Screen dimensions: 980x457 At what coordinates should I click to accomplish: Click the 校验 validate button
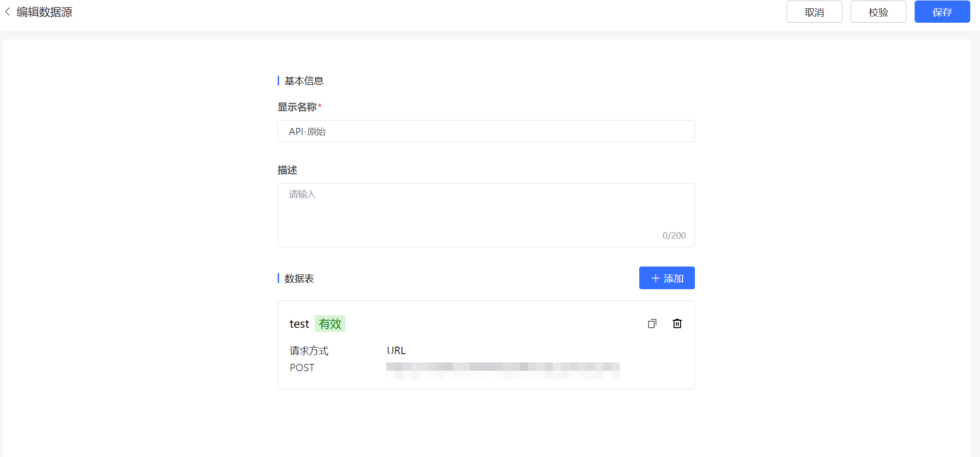pyautogui.click(x=878, y=12)
